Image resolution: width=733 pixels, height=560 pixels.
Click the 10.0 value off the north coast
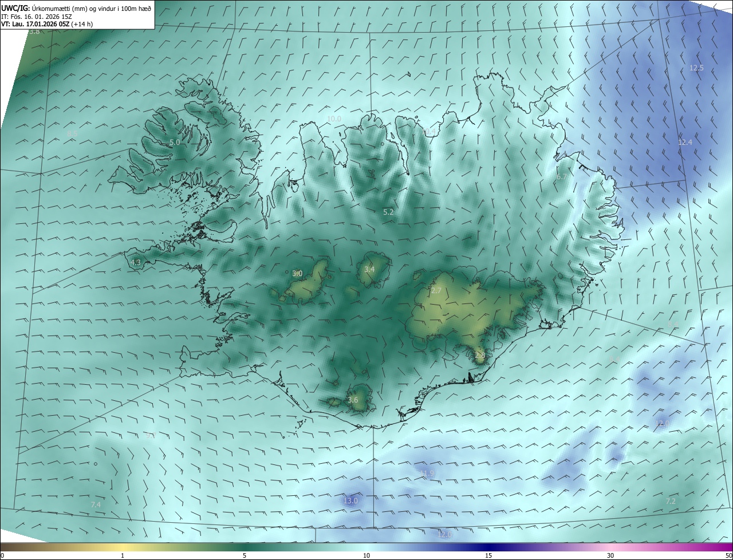click(x=334, y=119)
